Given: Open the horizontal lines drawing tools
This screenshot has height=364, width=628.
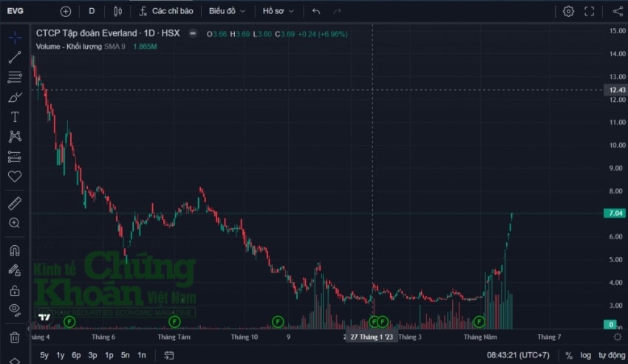Looking at the screenshot, I should [15, 77].
